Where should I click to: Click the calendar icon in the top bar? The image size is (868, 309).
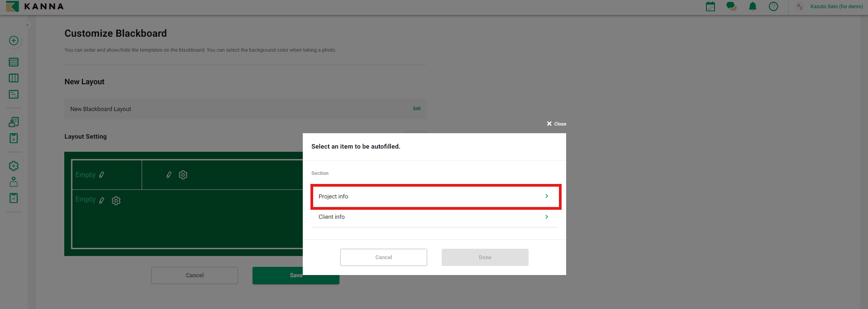coord(710,6)
